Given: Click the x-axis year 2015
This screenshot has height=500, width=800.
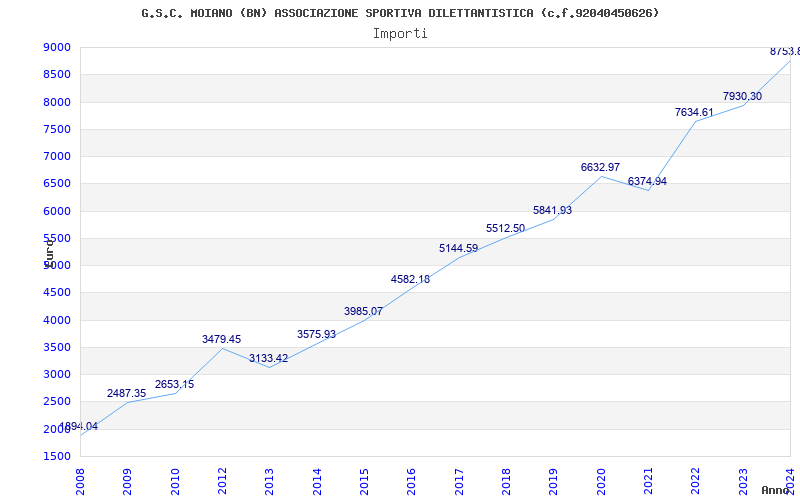Looking at the screenshot, I should tap(364, 482).
